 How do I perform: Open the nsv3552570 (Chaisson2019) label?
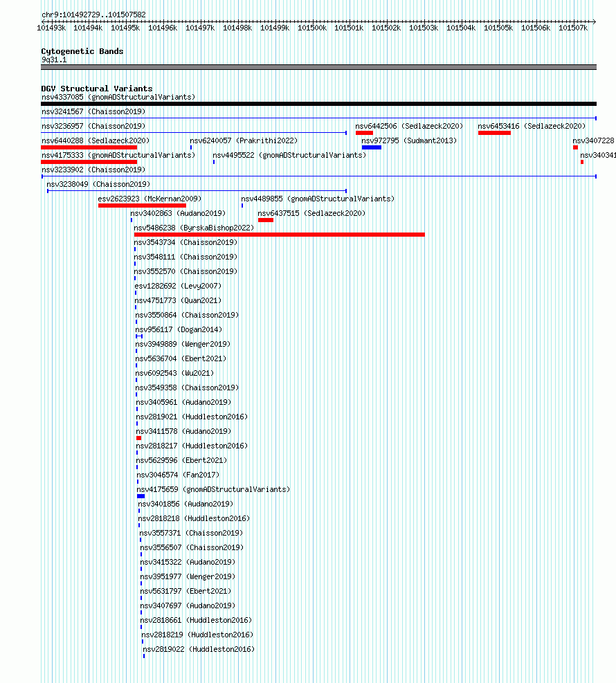pos(185,271)
